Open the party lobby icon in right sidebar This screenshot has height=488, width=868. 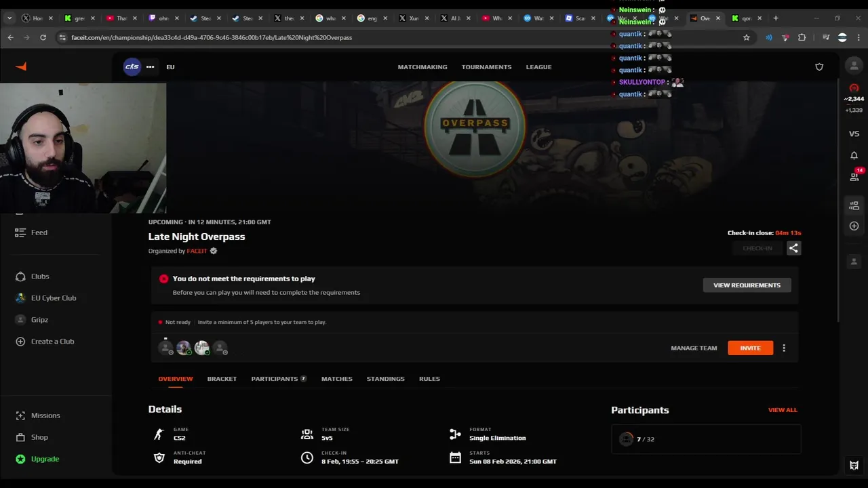click(854, 205)
